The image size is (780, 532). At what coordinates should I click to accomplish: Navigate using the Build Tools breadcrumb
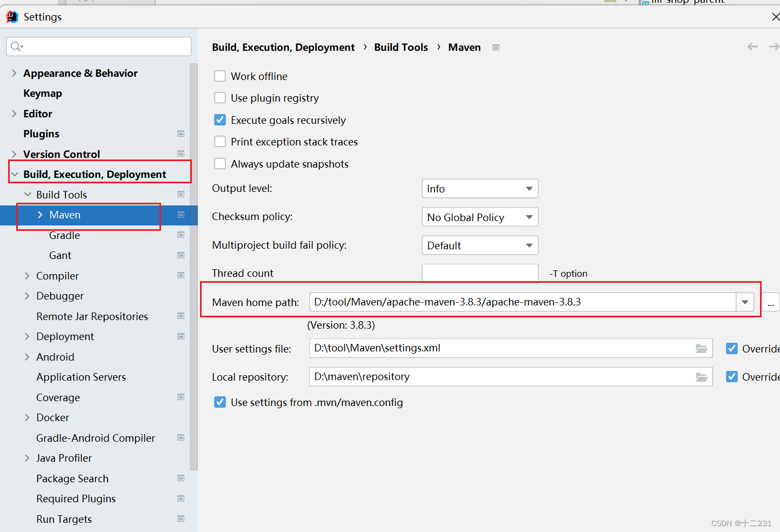point(401,47)
